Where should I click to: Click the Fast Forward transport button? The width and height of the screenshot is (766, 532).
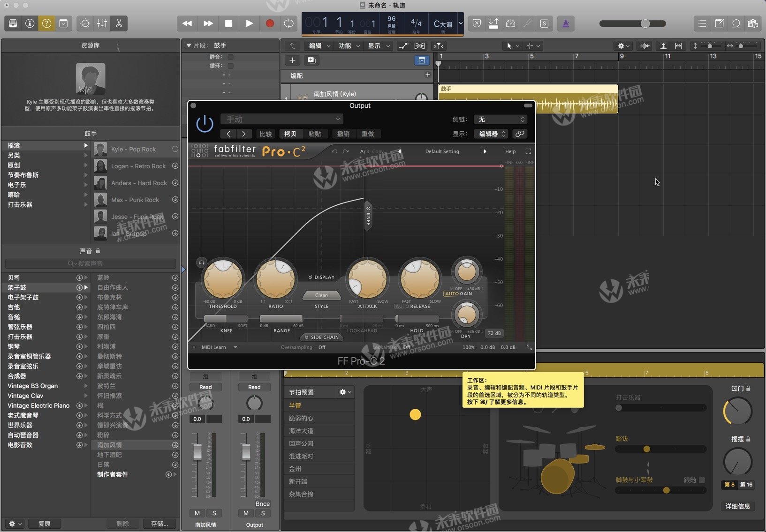(208, 23)
